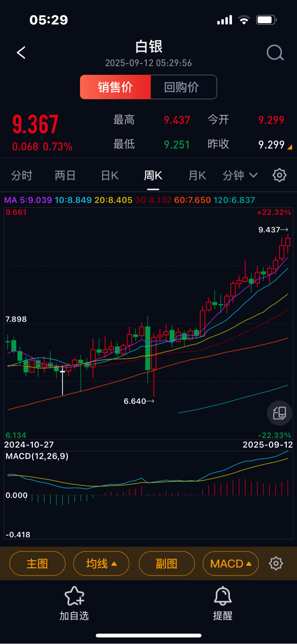The width and height of the screenshot is (297, 644).
Task: Tap the status bar clock 05:29
Action: (x=49, y=20)
